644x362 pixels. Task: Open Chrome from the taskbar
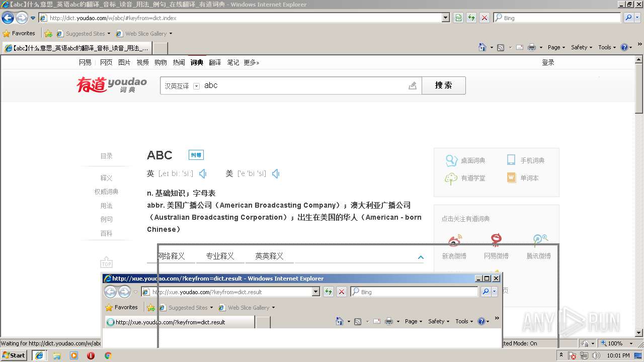[108, 355]
